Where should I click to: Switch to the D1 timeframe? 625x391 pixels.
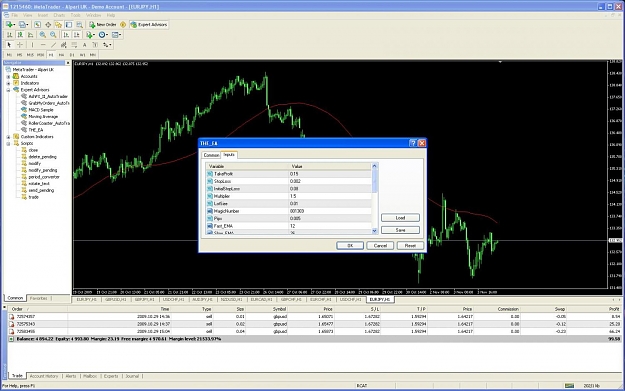pyautogui.click(x=72, y=55)
